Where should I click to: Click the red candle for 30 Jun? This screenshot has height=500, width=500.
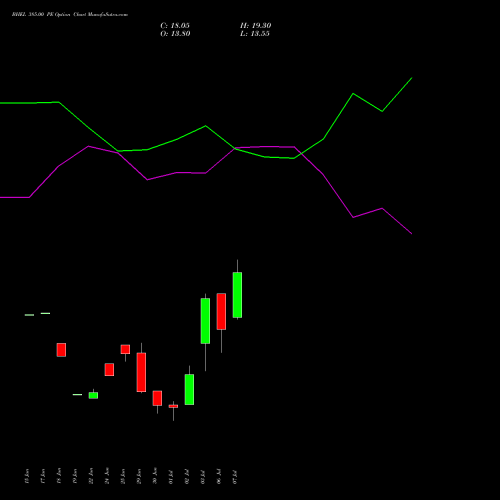157,398
